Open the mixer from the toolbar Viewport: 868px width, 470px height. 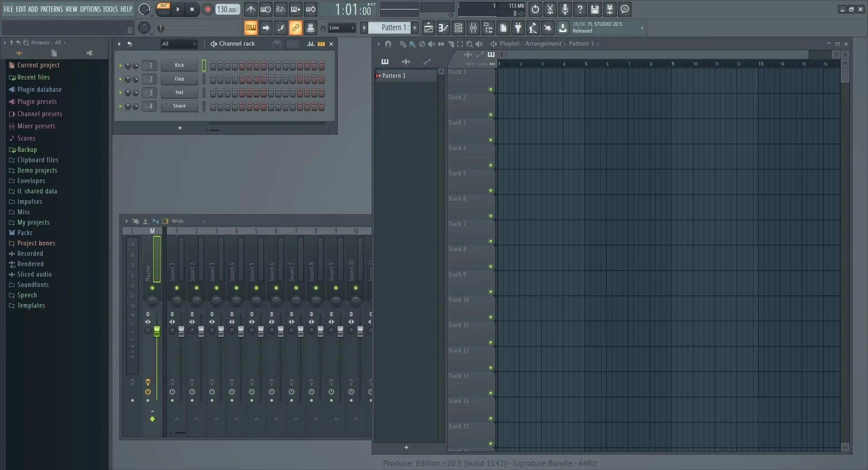point(473,28)
